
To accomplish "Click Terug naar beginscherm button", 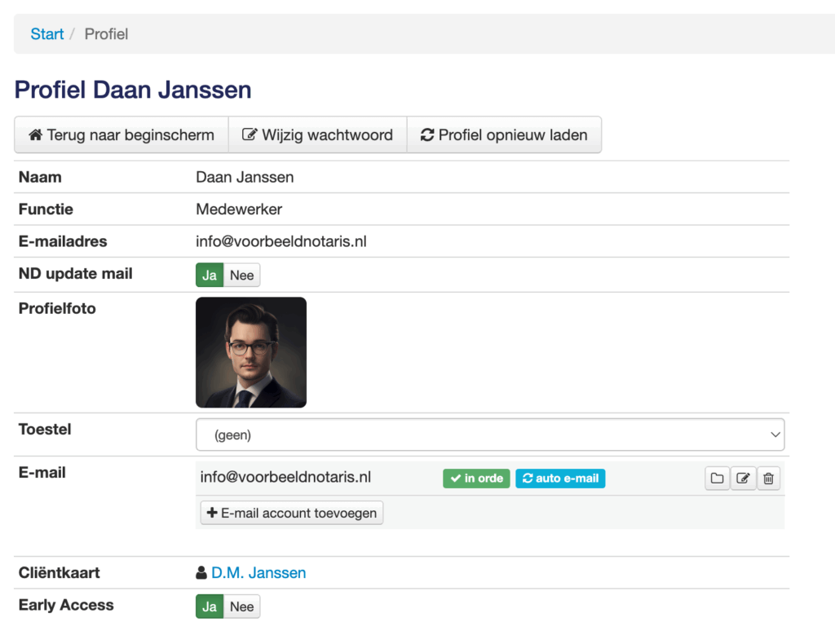I will [x=121, y=135].
